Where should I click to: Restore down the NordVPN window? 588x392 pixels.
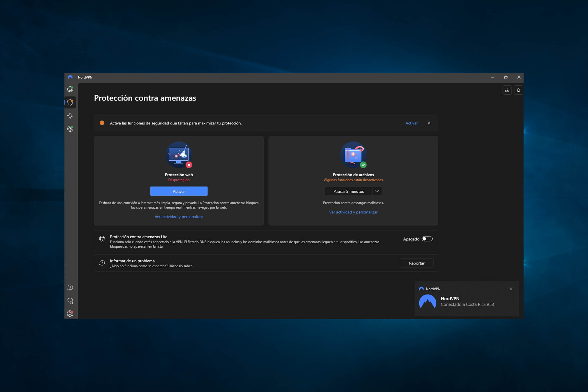[506, 77]
